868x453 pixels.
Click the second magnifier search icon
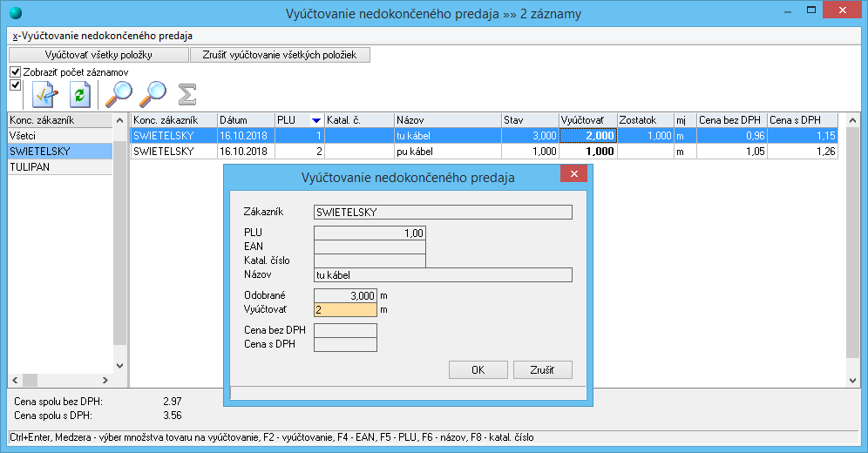pos(153,93)
